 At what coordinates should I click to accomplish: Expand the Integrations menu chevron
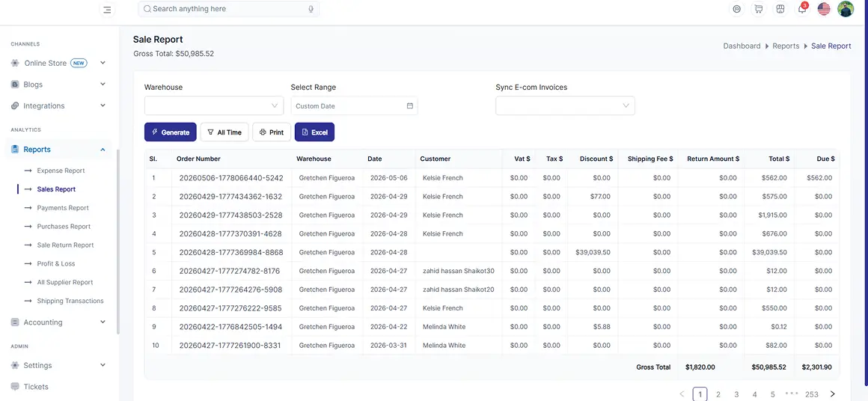pos(103,105)
